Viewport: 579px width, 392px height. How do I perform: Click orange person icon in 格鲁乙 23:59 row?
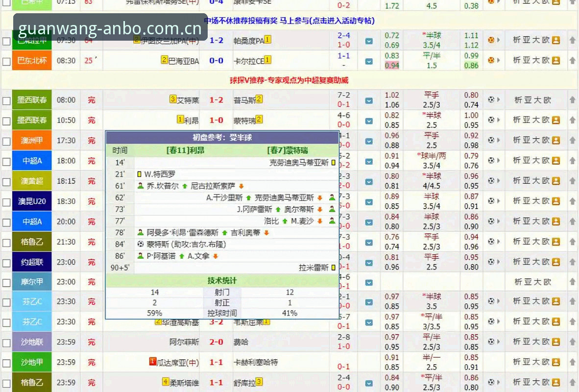click(556, 382)
